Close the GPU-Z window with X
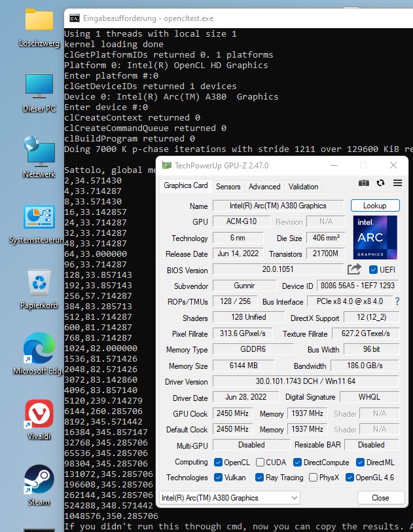The image size is (413, 532). [393, 165]
